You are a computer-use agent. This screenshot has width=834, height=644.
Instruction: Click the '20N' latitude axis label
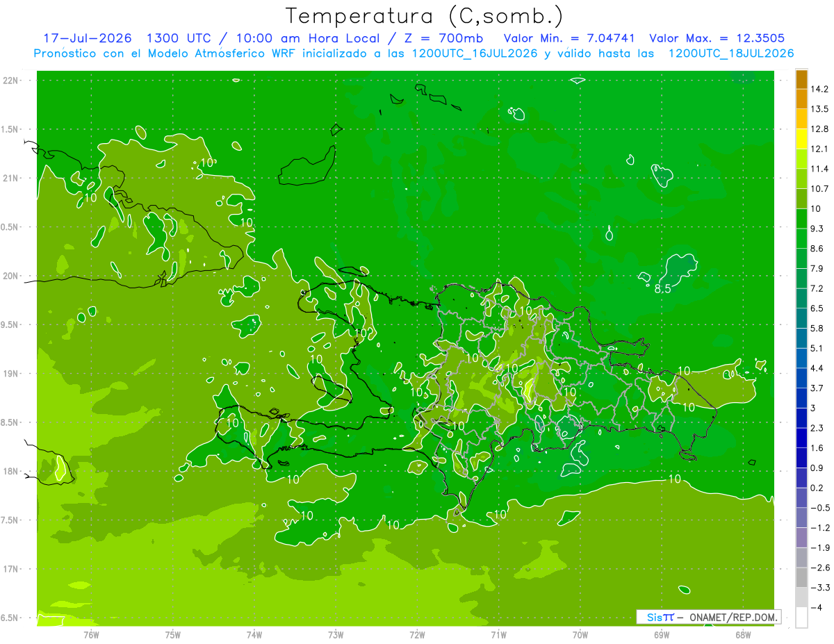10,276
